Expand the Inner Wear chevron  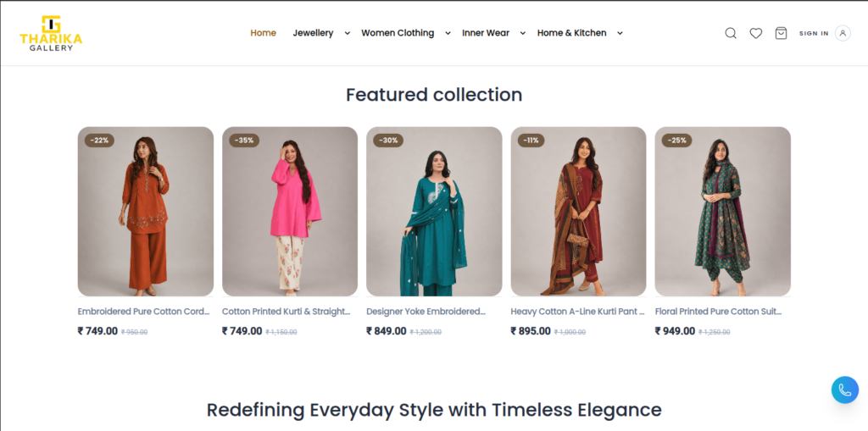pyautogui.click(x=522, y=33)
